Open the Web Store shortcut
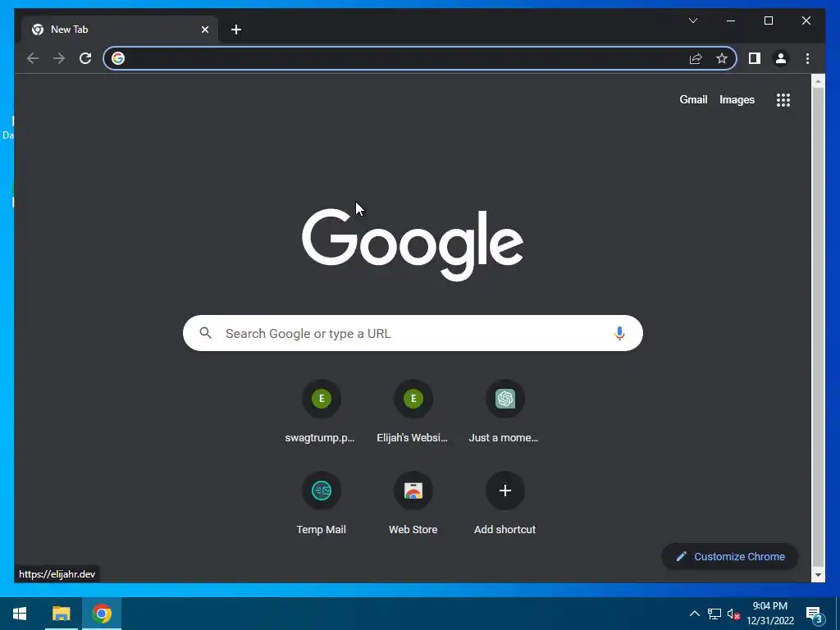Screen dimensions: 840x630 pos(413,504)
